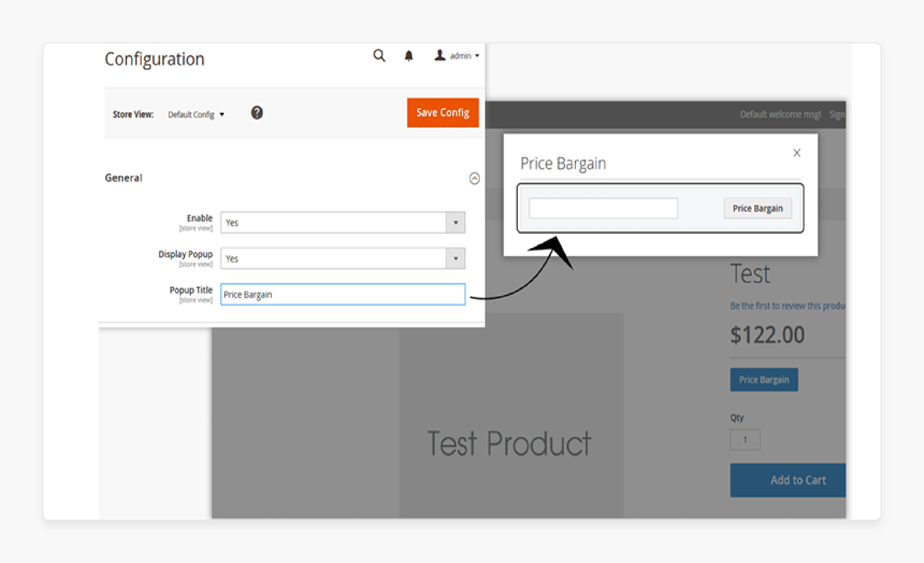Viewport: 924px width, 563px height.
Task: Focus the Popup Title input field
Action: coord(343,294)
